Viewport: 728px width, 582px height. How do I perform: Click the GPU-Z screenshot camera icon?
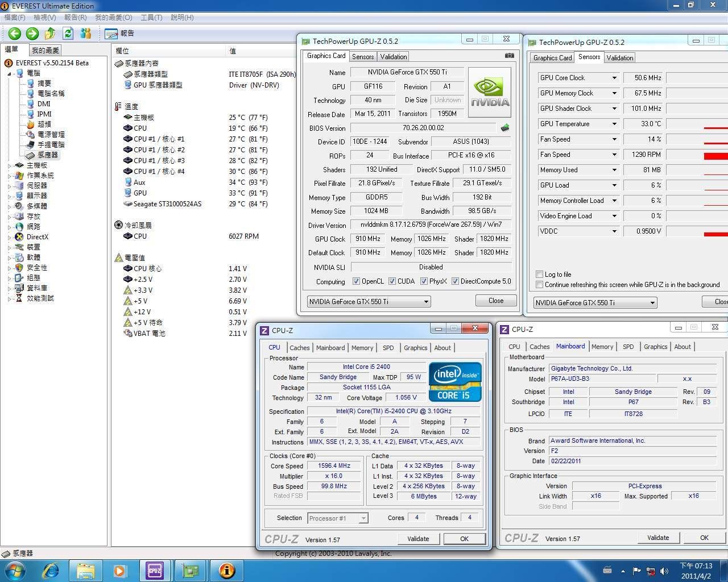pos(509,56)
